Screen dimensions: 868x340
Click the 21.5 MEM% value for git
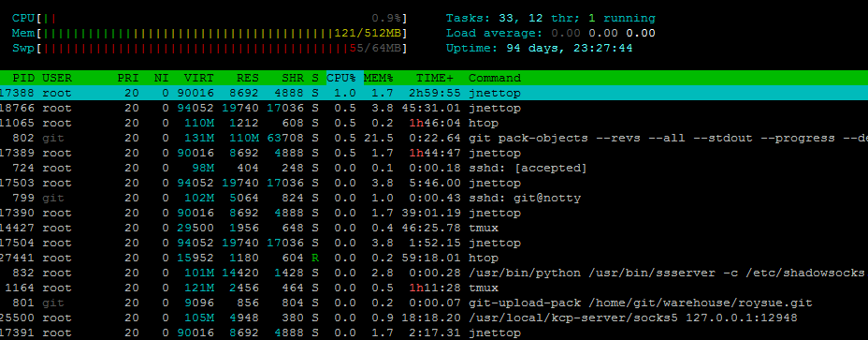point(378,138)
